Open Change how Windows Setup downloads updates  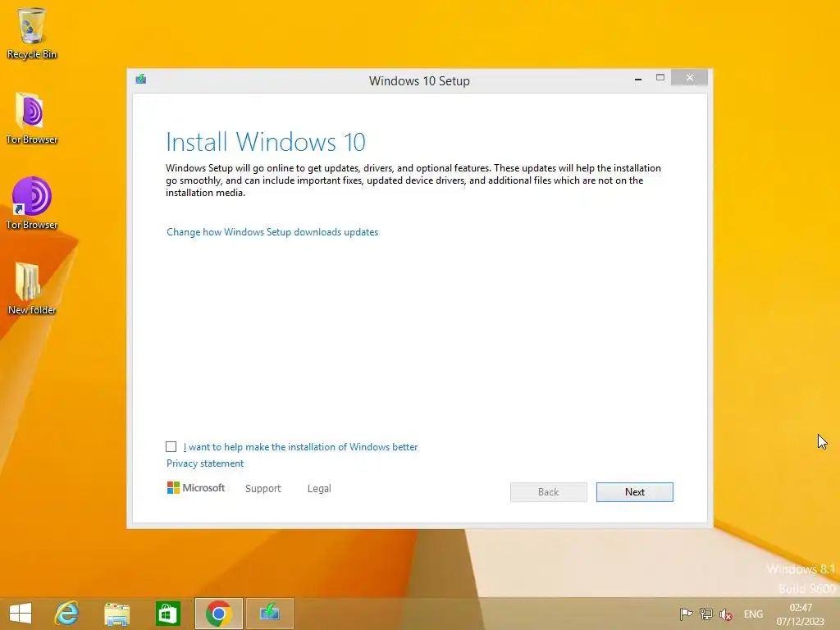click(272, 232)
